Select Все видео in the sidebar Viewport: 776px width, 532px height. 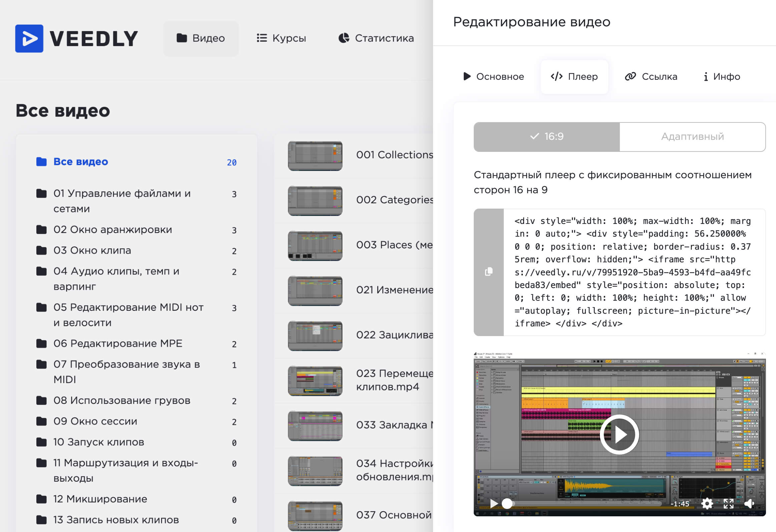(81, 161)
